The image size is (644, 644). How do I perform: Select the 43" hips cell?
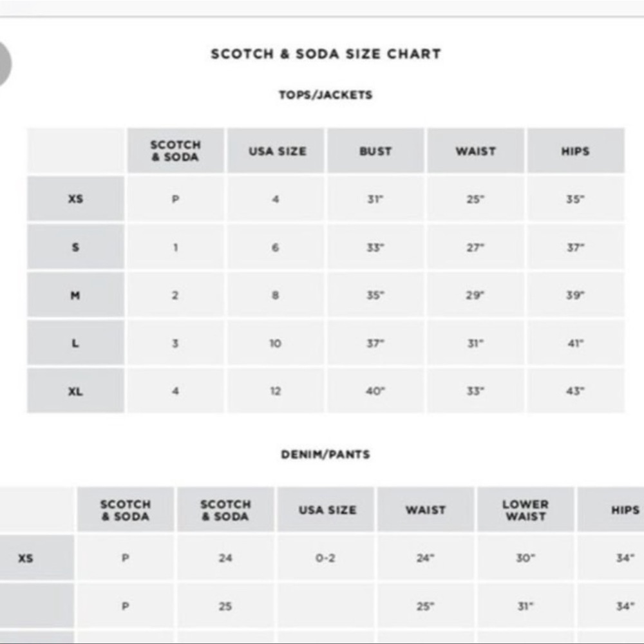click(x=575, y=391)
